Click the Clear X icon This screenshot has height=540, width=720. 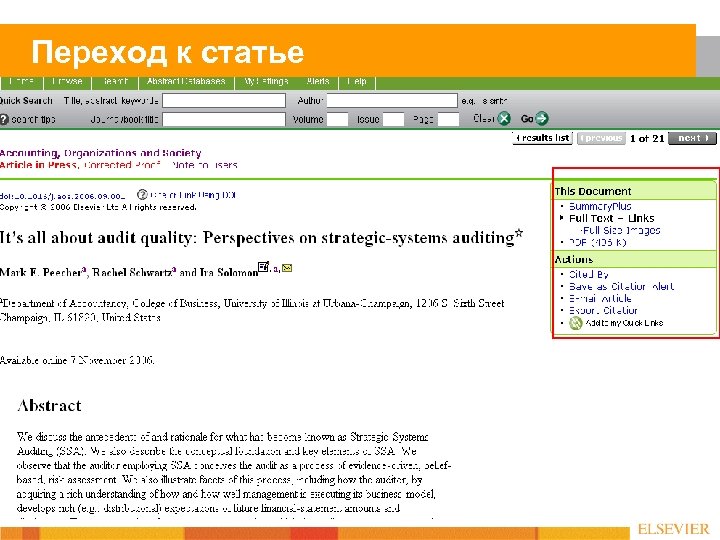coord(504,118)
